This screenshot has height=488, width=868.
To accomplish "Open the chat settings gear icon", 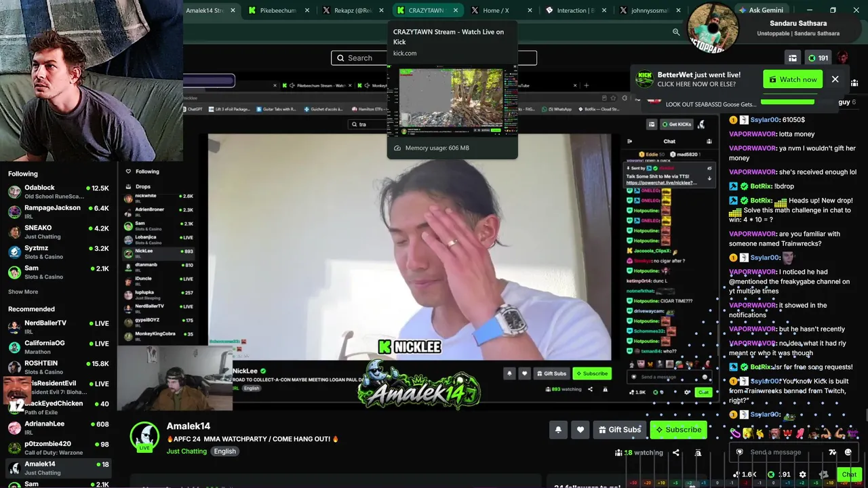I will pos(803,474).
